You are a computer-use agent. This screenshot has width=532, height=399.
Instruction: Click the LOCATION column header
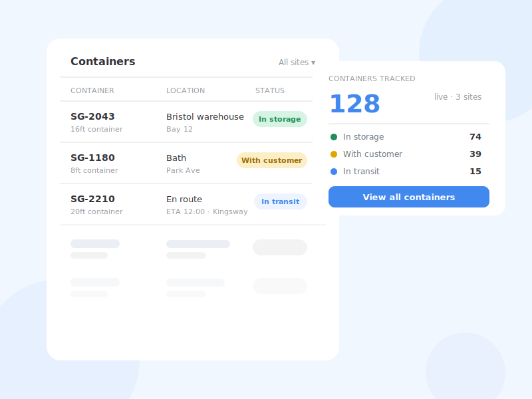pos(186,90)
